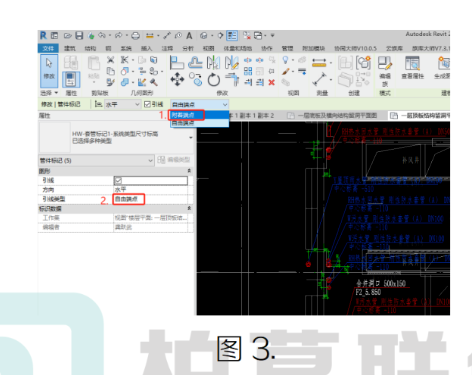Click the 合并洞口 500x150 annotation text
472x375 pixels.
(381, 283)
